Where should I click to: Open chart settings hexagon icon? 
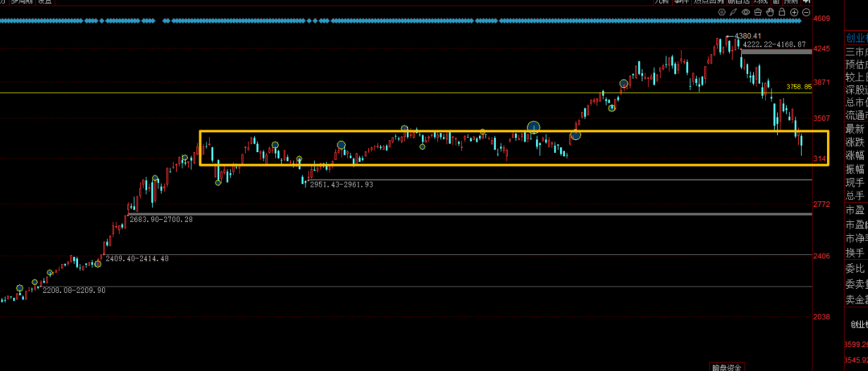722,11
